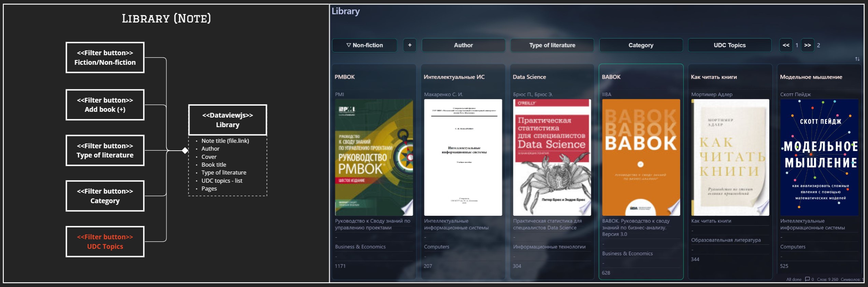Click BABOK. Руководство к своду знаний description
This screenshot has height=287, width=868.
pyautogui.click(x=636, y=228)
